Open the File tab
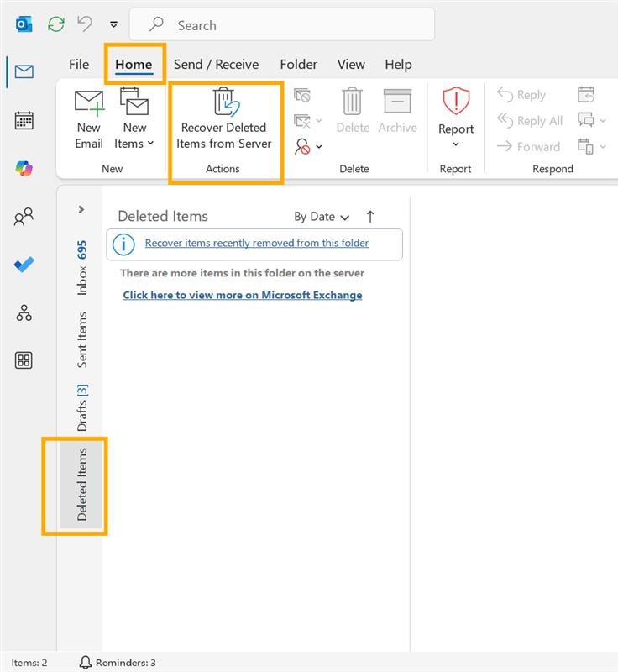Image resolution: width=618 pixels, height=672 pixels. coord(79,65)
